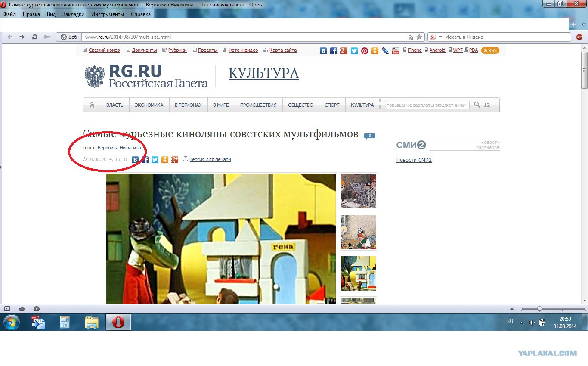Screen dimensions: 588x366
Task: Open the Pinterest icon in the site header
Action: tap(365, 51)
